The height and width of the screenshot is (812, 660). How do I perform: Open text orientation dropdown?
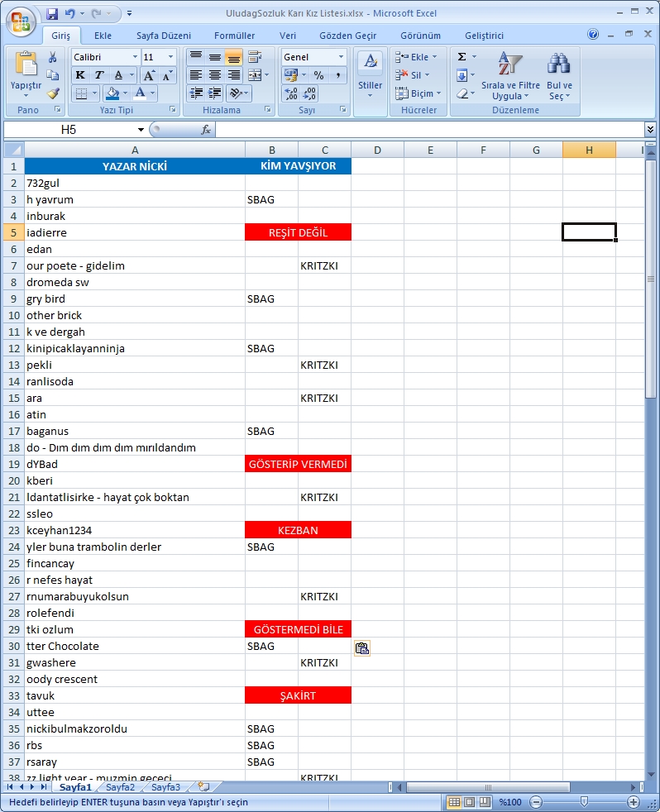click(238, 93)
